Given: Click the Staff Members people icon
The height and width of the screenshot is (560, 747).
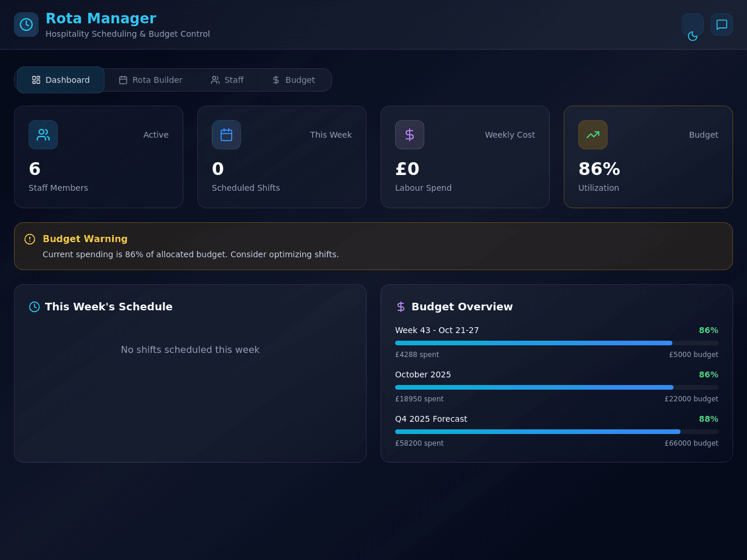Looking at the screenshot, I should click(43, 135).
